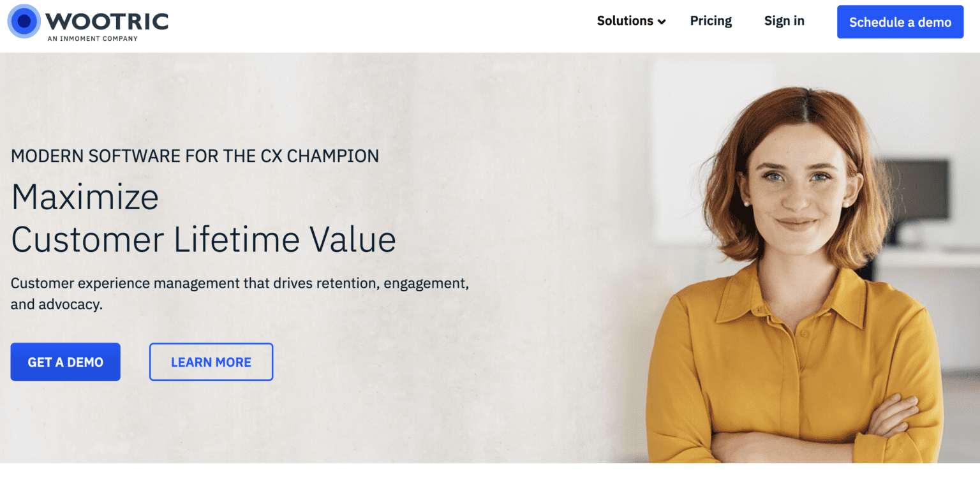The height and width of the screenshot is (479, 980).
Task: Click the blue circular Wootric logo icon
Action: (x=23, y=20)
